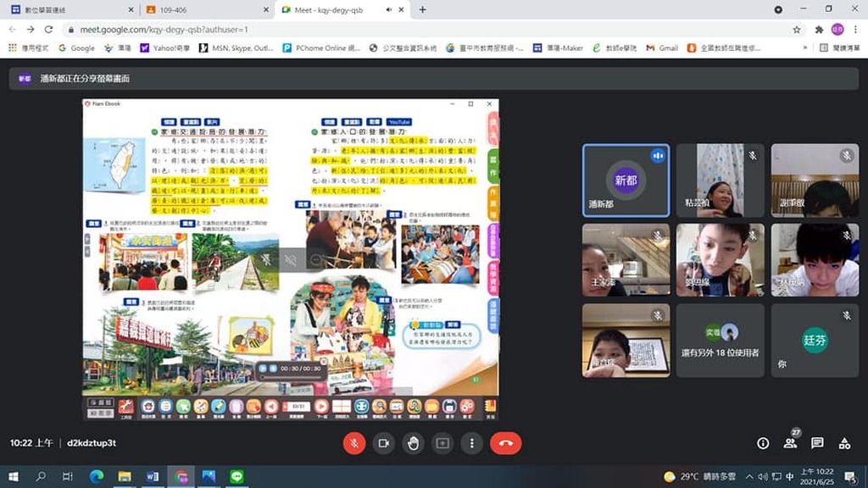This screenshot has width=868, height=488.
Task: Open the Gmail bookmark
Action: tap(662, 48)
